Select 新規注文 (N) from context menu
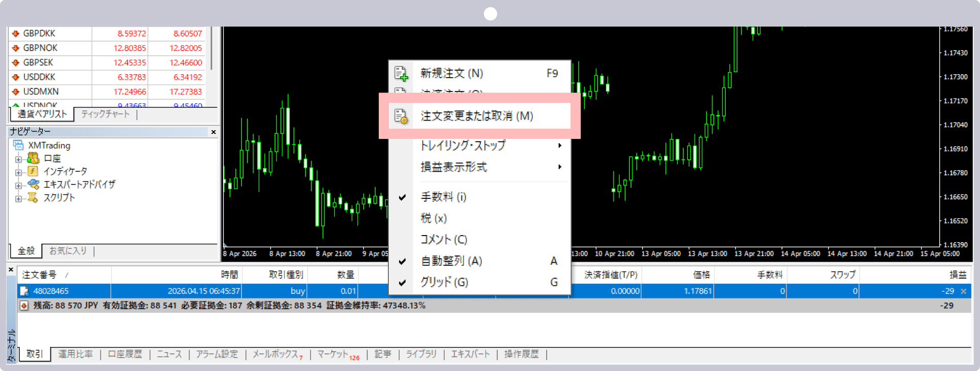Screen dimensions: 980x371 pos(479,74)
